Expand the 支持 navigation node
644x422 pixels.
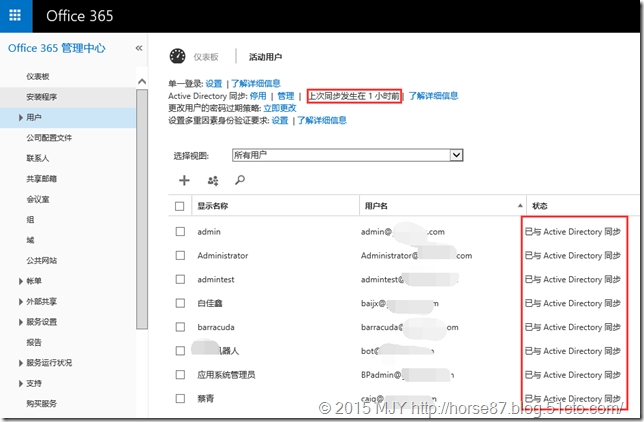21,383
